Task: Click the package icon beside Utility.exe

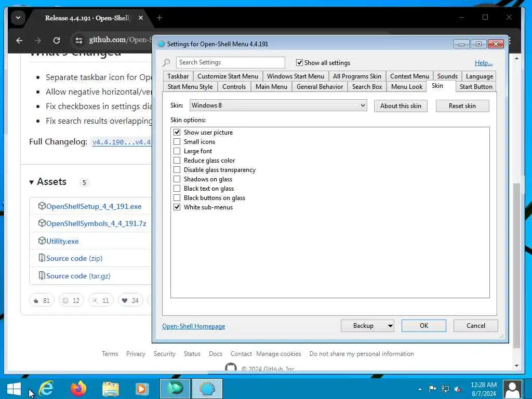Action: 42,241
